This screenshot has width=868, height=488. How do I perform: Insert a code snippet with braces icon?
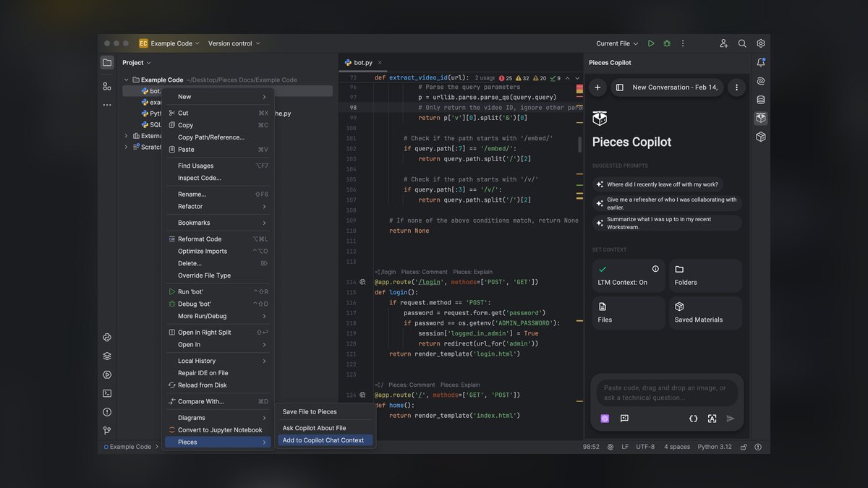(693, 419)
